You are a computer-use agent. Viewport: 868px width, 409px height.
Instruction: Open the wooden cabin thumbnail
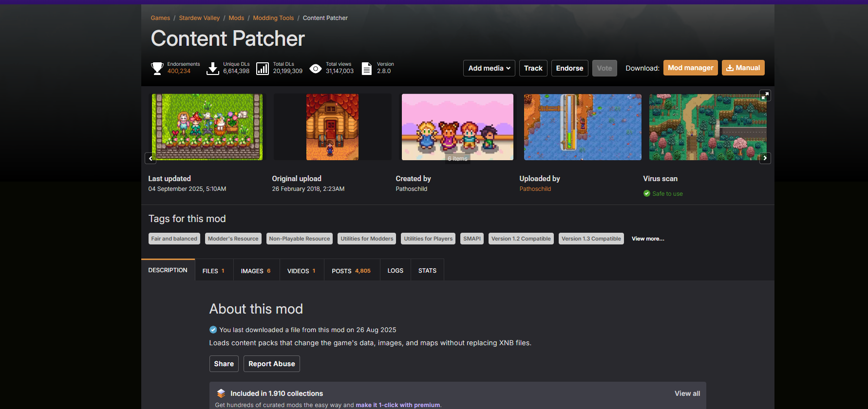332,127
